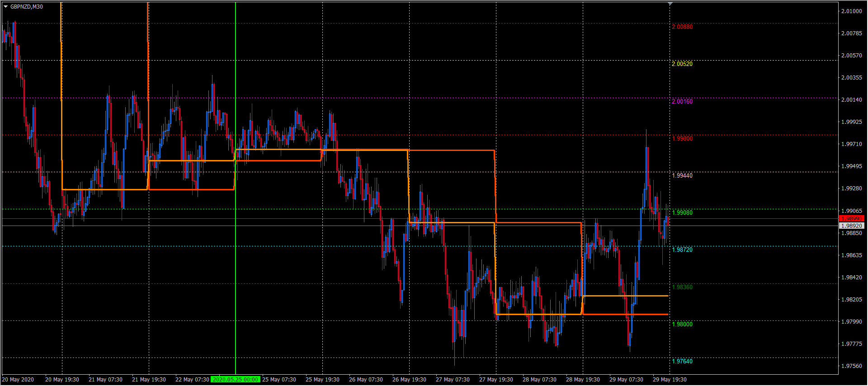Select the green 2020.05.25 00:00 date label
This screenshot has width=868, height=386.
[x=236, y=380]
